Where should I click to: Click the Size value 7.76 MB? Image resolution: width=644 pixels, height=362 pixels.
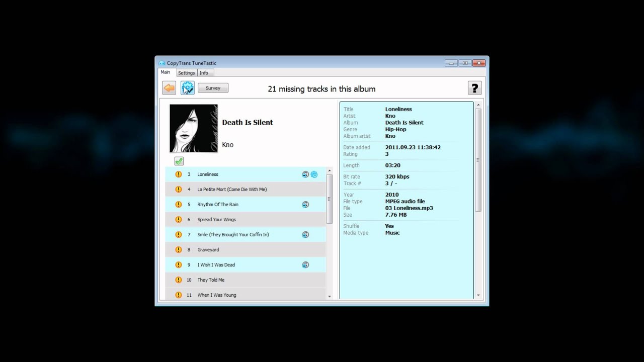[x=396, y=215]
